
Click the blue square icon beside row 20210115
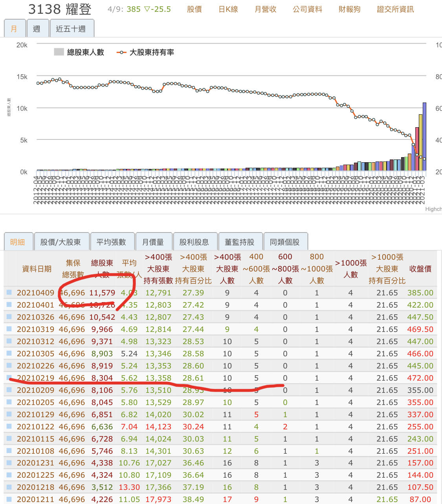[9, 438]
